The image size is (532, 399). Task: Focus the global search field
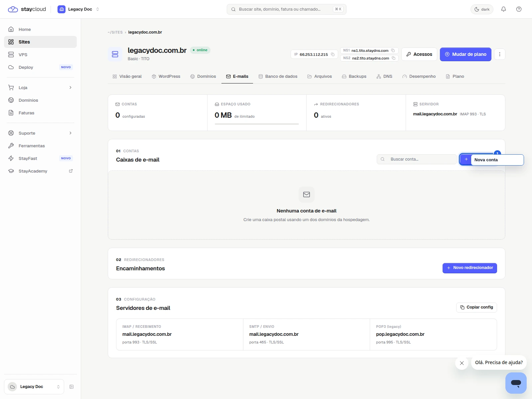tap(286, 9)
